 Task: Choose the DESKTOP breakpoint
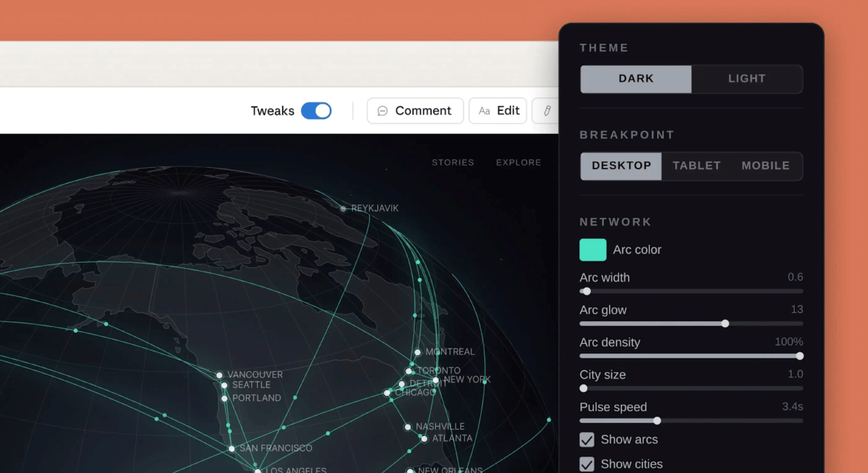pyautogui.click(x=621, y=166)
